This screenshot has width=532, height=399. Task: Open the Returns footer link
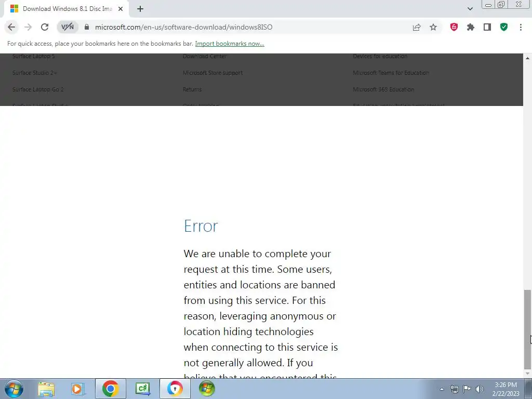(192, 89)
